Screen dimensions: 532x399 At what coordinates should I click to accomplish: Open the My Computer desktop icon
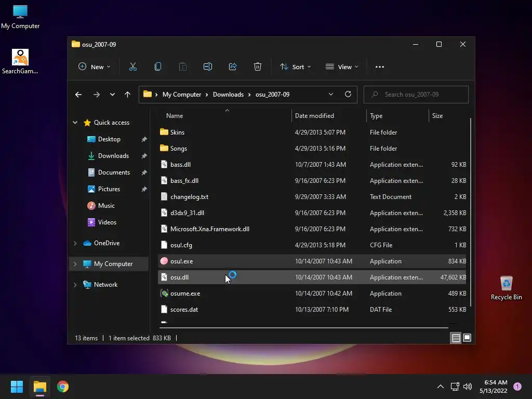[x=20, y=17]
